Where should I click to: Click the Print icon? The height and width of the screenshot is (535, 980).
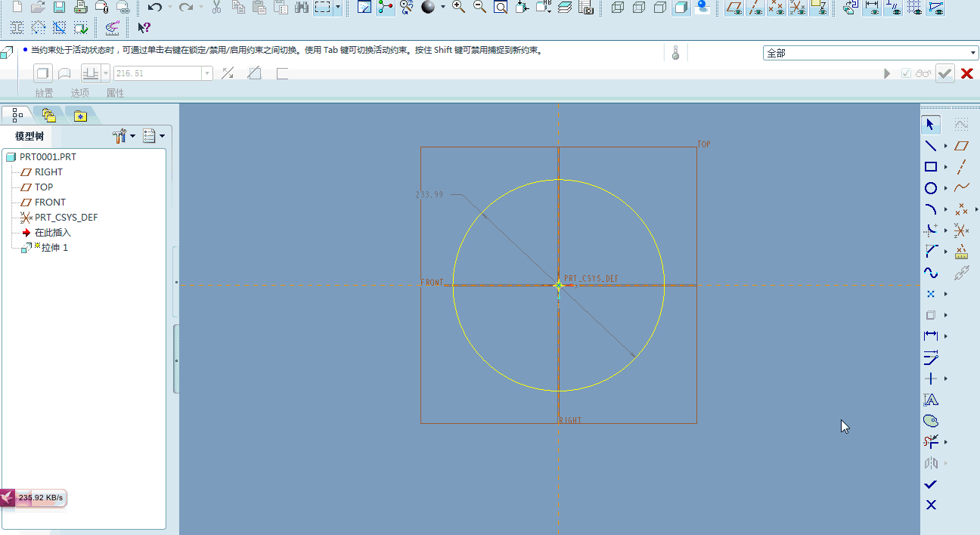(80, 8)
